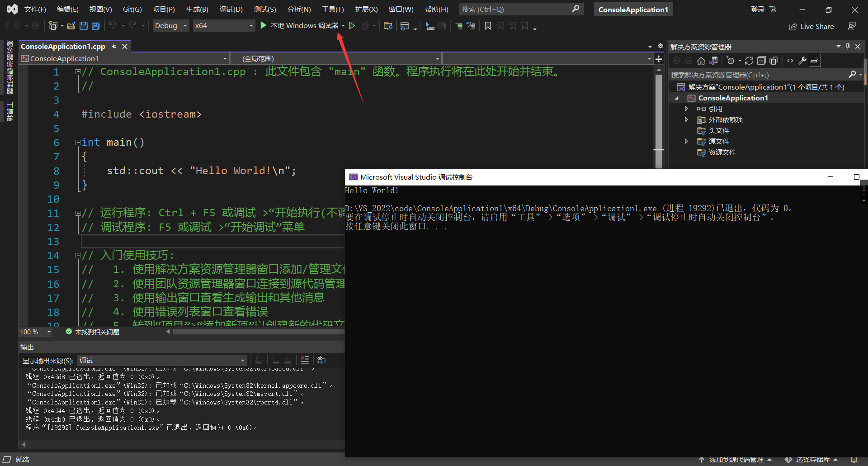Screen dimensions: 868x466
Task: Expand the 外部依赖项 tree node
Action: tap(686, 119)
